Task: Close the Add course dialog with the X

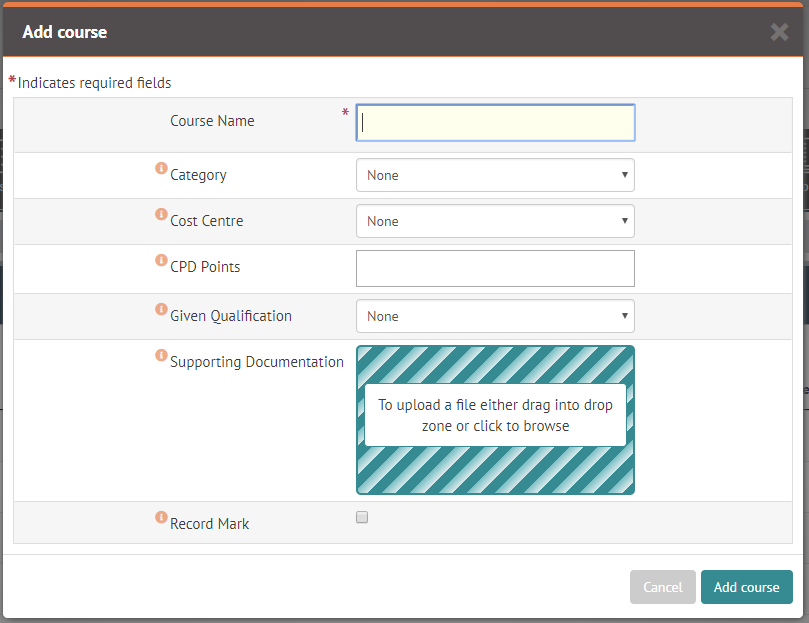Action: tap(779, 32)
